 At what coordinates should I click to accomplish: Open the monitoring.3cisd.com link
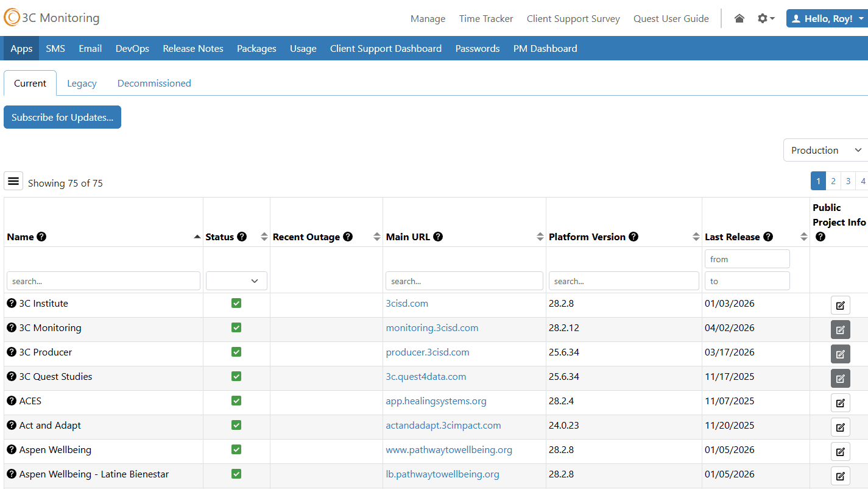432,327
